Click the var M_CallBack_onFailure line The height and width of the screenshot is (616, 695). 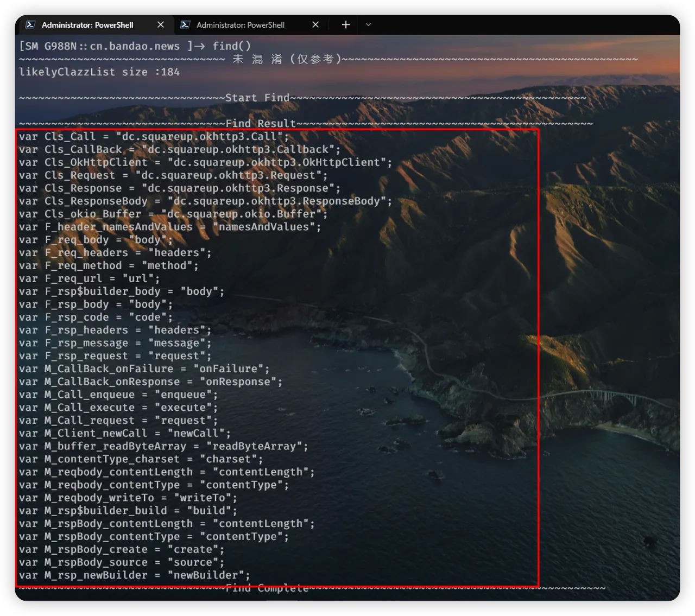tap(144, 369)
